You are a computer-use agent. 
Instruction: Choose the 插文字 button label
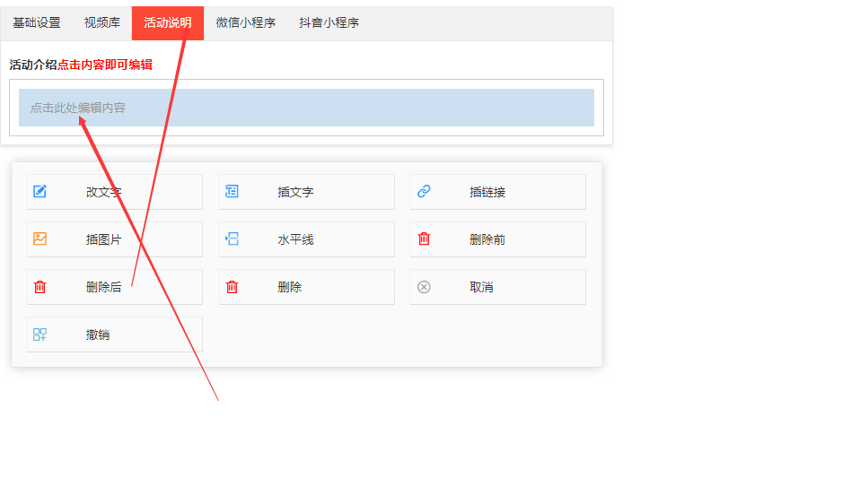296,192
